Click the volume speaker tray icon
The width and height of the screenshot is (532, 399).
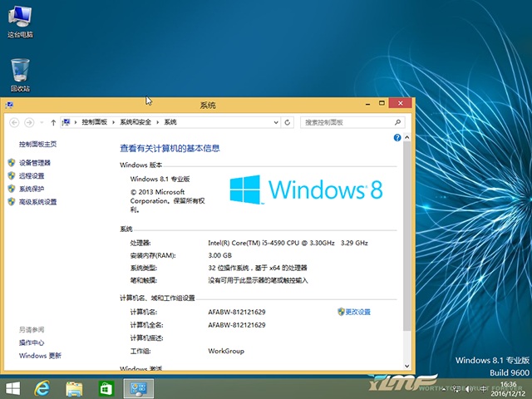469,389
